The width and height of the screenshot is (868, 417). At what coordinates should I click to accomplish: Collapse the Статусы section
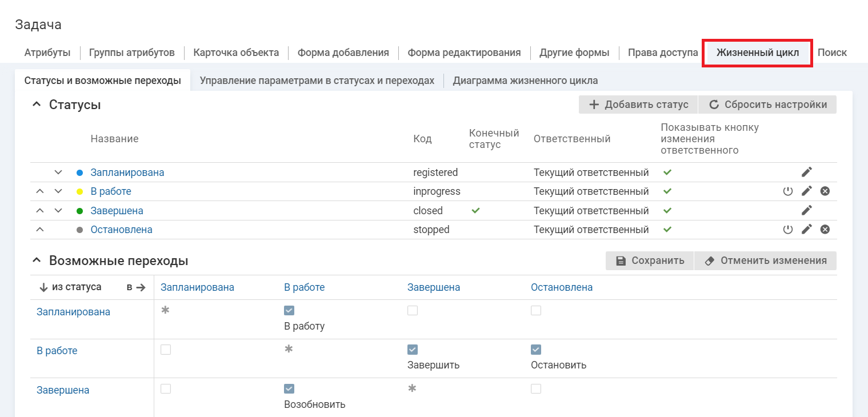point(37,105)
